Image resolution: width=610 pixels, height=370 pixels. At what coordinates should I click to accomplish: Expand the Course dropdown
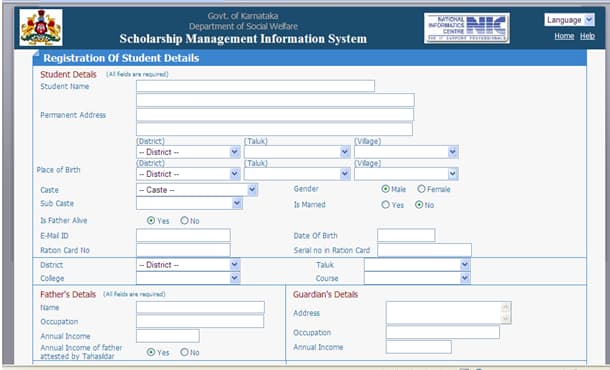pyautogui.click(x=417, y=278)
